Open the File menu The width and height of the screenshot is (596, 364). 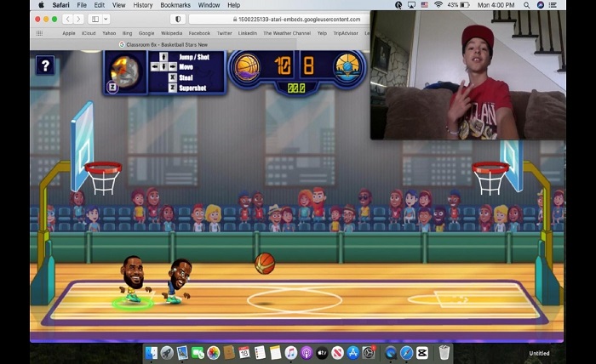tap(82, 5)
